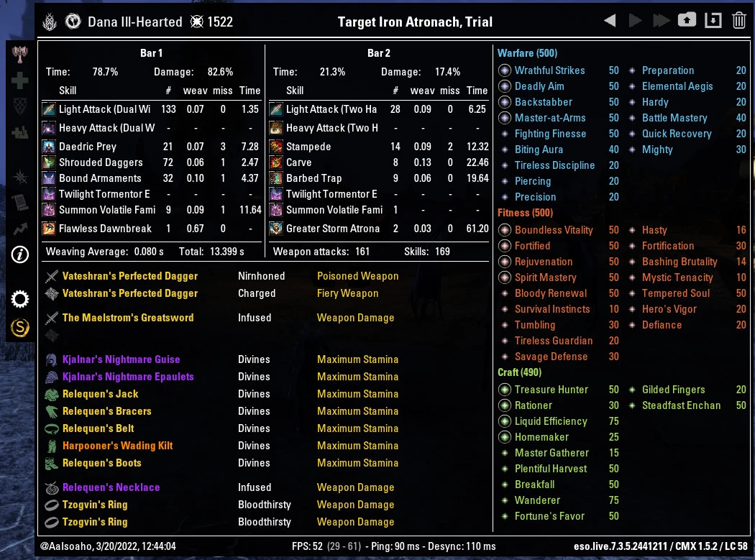
Task: Open the graph panel arrow icon
Action: pos(19,228)
